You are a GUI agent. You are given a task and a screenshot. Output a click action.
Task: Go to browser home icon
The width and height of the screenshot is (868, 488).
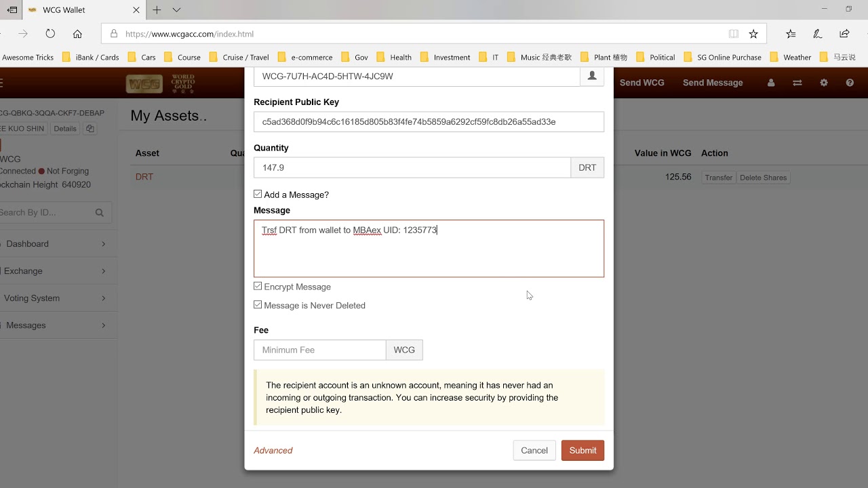77,34
